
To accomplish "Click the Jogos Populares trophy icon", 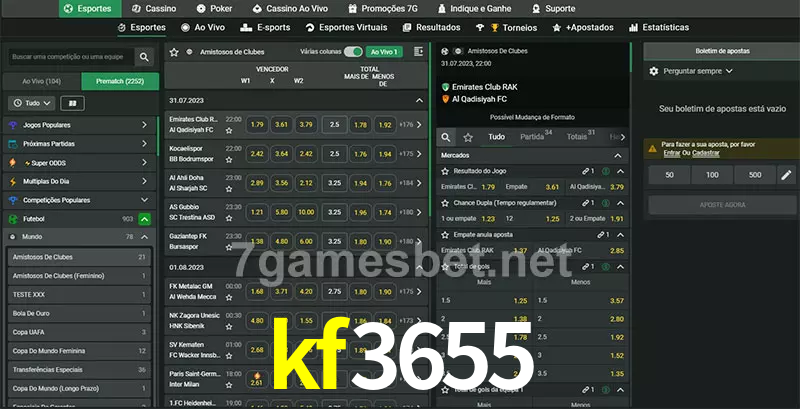I will (13, 125).
